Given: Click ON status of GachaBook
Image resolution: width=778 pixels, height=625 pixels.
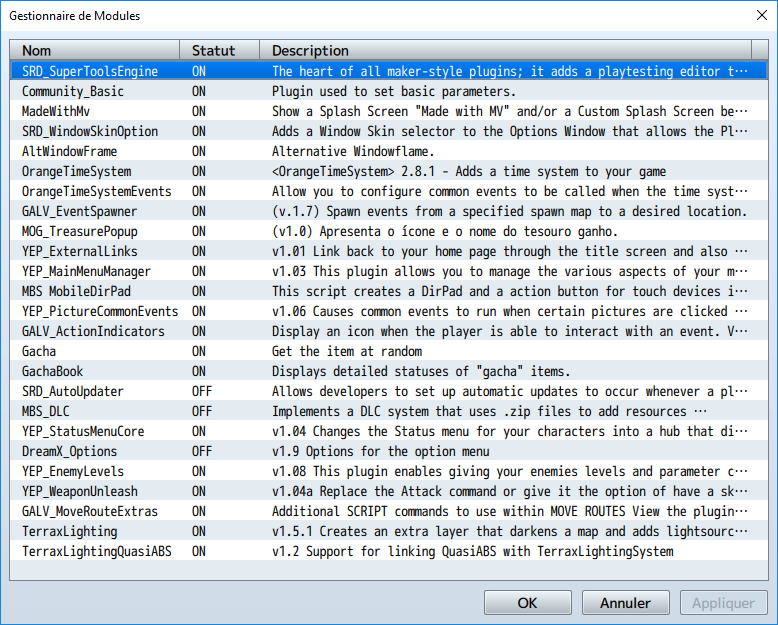Looking at the screenshot, I should pyautogui.click(x=199, y=372).
